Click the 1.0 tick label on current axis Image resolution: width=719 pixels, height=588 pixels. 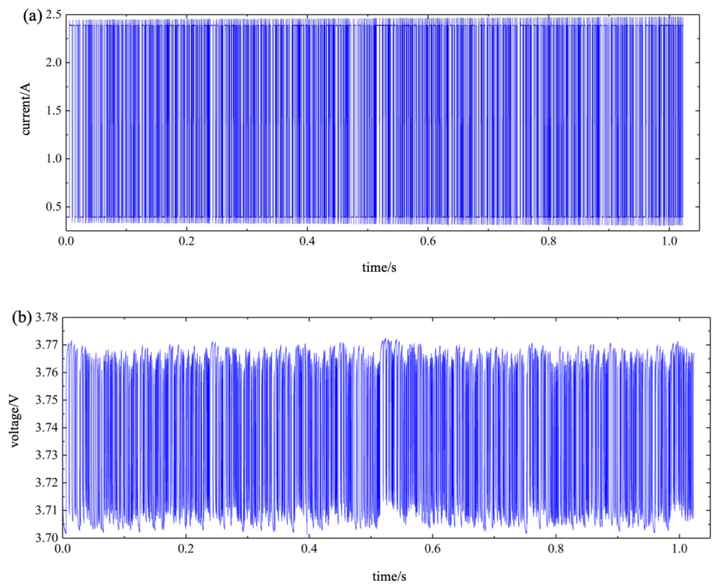tap(53, 159)
